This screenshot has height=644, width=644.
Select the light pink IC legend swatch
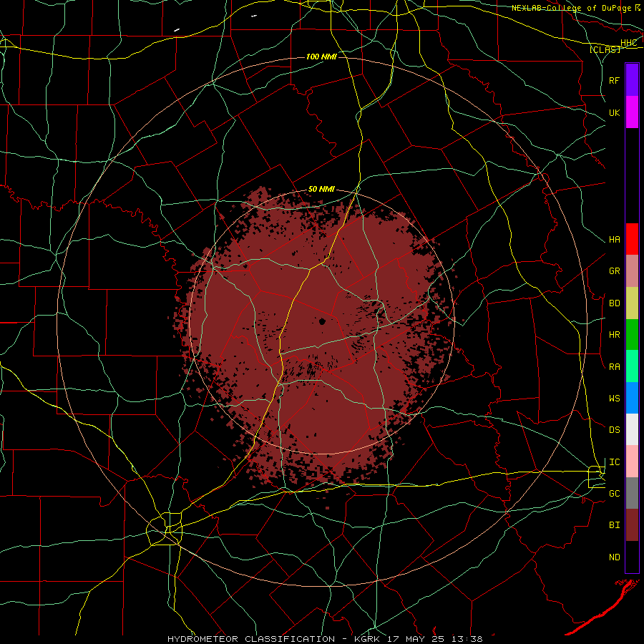point(632,462)
